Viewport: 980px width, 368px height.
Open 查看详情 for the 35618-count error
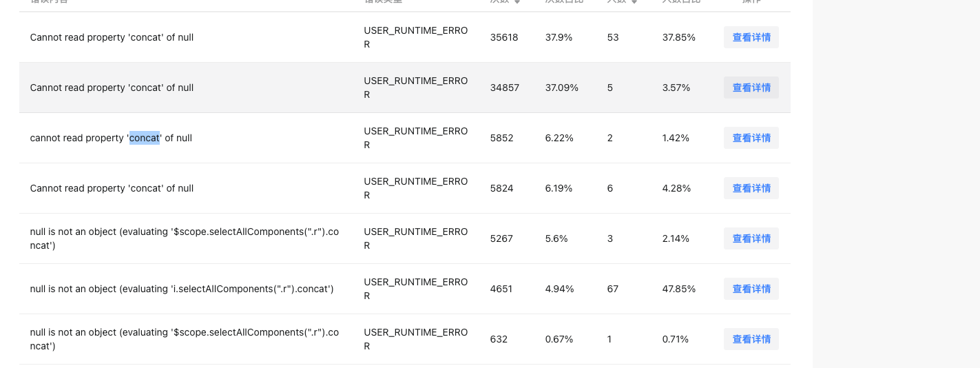coord(751,37)
